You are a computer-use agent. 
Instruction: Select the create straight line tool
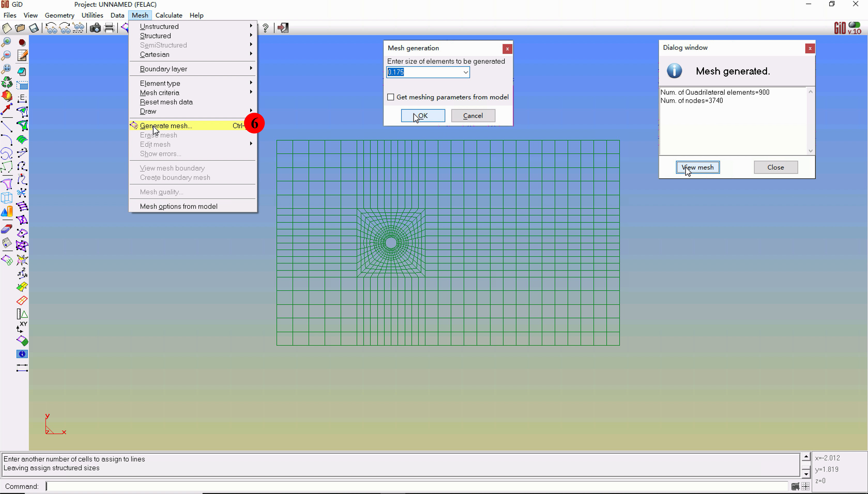click(6, 126)
